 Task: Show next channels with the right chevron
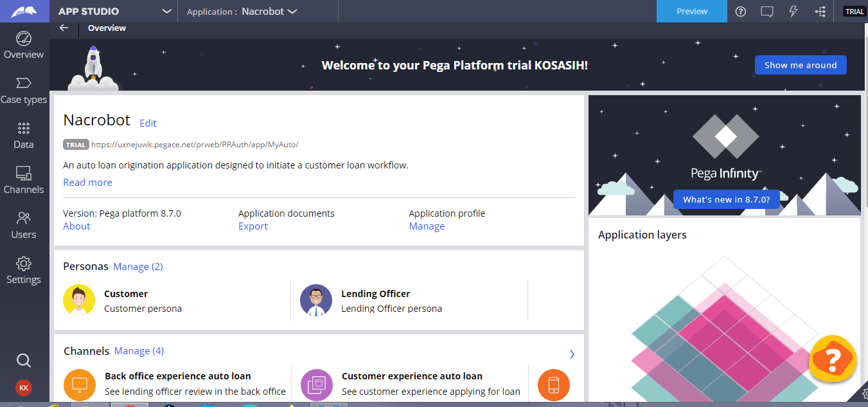coord(572,354)
